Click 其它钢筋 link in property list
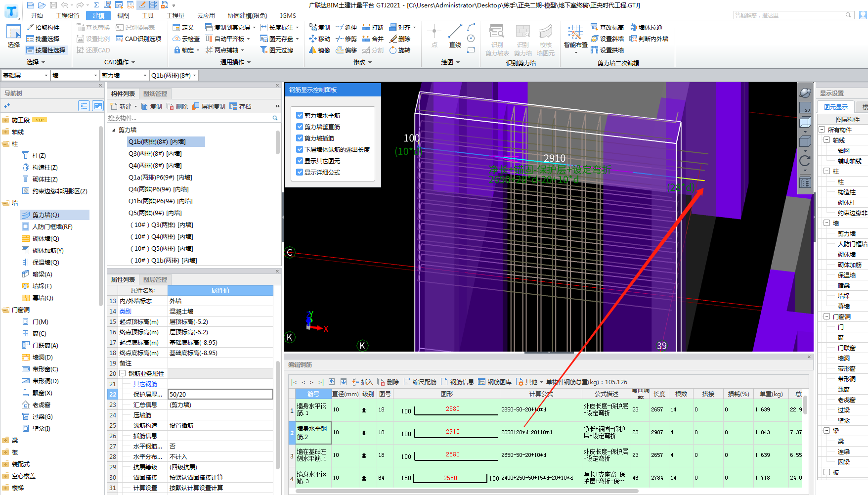Screen dimensions: 868x495 click(145, 384)
